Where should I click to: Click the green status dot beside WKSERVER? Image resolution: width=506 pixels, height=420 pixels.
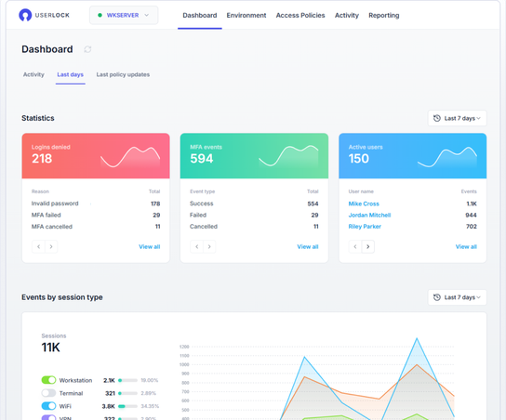click(100, 15)
